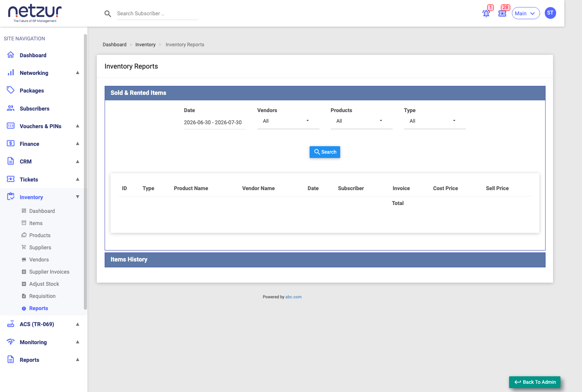Click the bottom Reports file icon
Screen dimensions: 582x392
tap(11, 359)
